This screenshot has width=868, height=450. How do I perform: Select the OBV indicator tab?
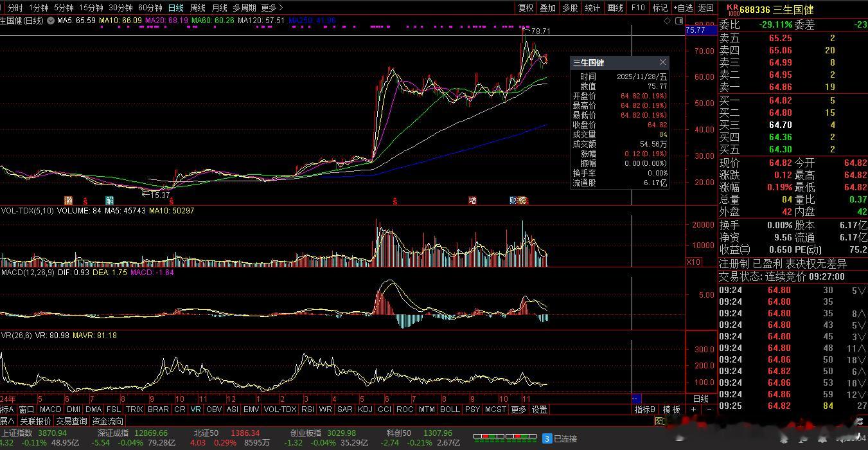pos(214,410)
